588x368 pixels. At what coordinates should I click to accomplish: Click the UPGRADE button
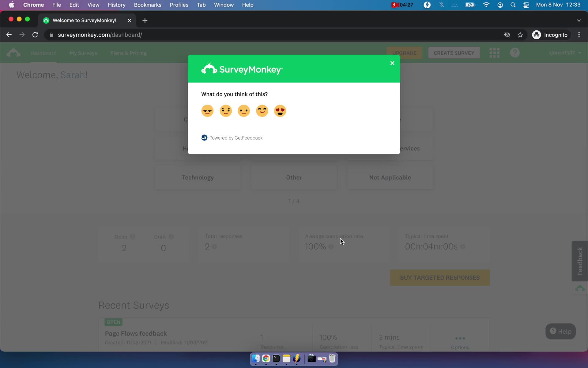point(404,52)
